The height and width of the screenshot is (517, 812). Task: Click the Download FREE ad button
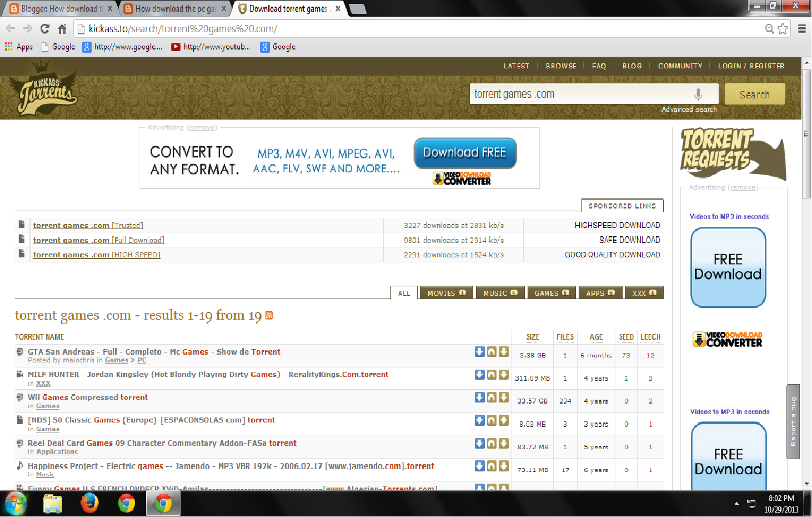tap(465, 153)
